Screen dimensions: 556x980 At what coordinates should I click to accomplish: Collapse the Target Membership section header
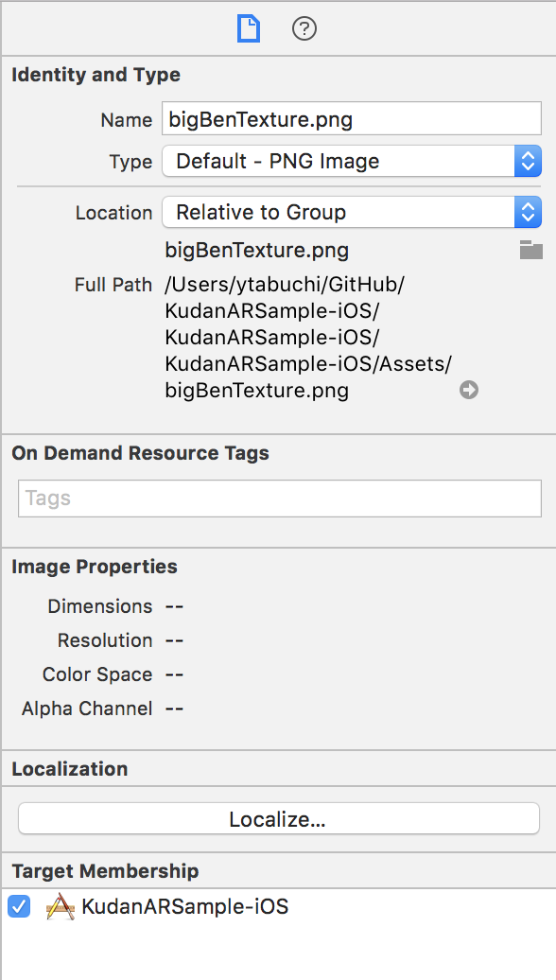tap(106, 870)
